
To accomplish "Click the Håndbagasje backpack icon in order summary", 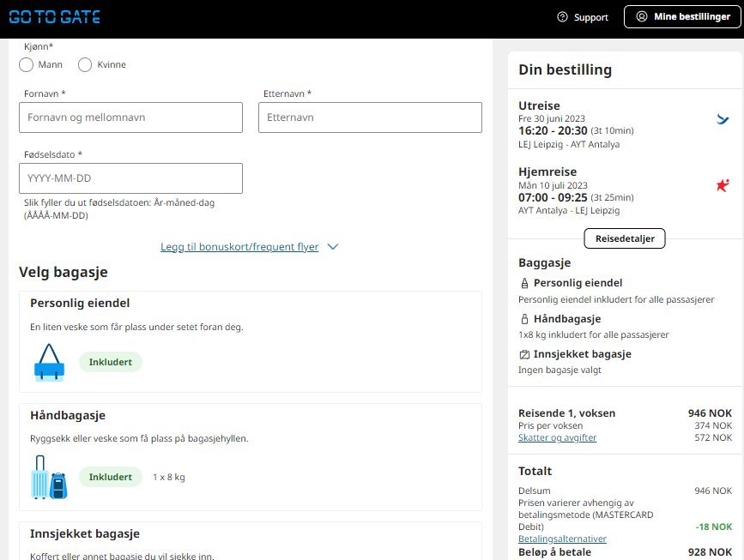I will point(524,319).
